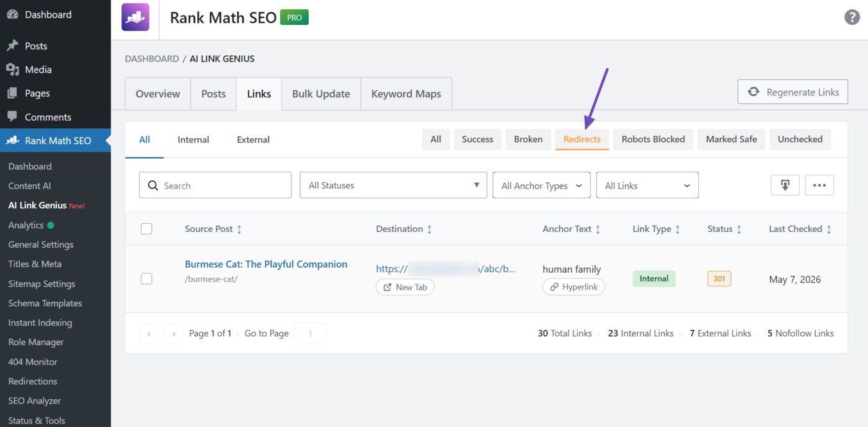The width and height of the screenshot is (868, 427).
Task: Open the help question mark icon
Action: coord(852,17)
